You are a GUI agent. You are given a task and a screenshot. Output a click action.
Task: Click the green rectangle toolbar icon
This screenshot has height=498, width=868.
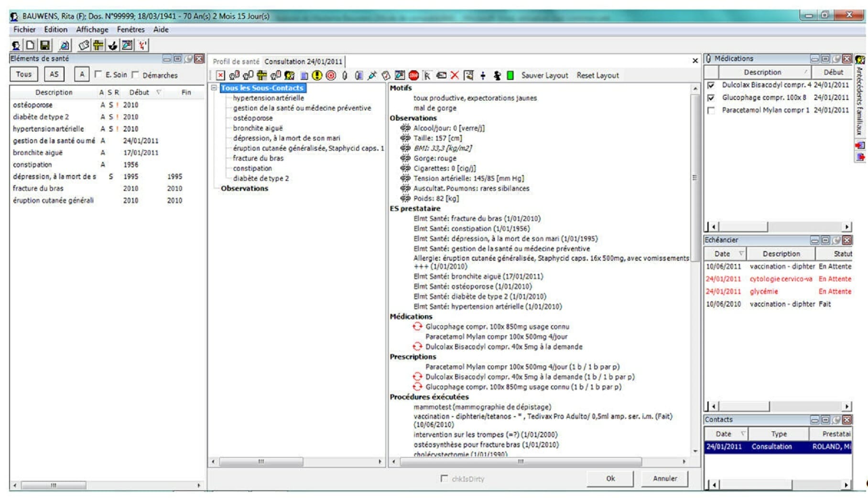(x=510, y=76)
